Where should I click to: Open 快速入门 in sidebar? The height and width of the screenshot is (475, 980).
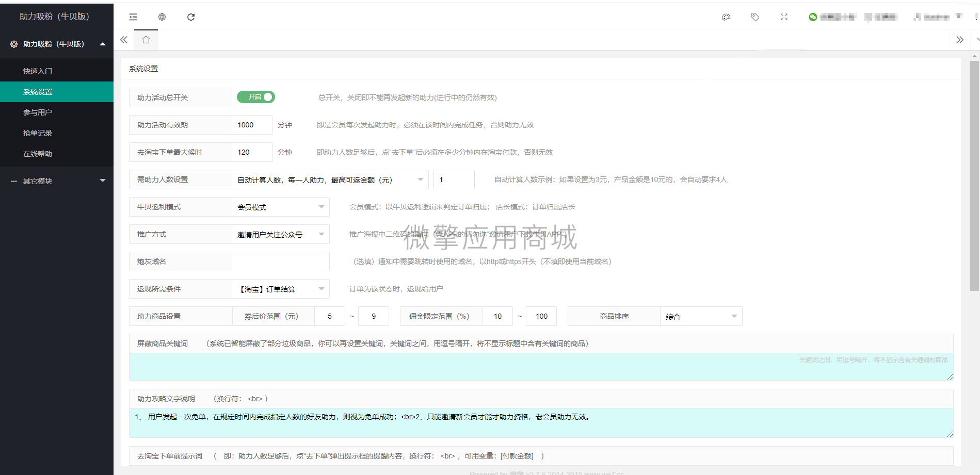pyautogui.click(x=57, y=71)
